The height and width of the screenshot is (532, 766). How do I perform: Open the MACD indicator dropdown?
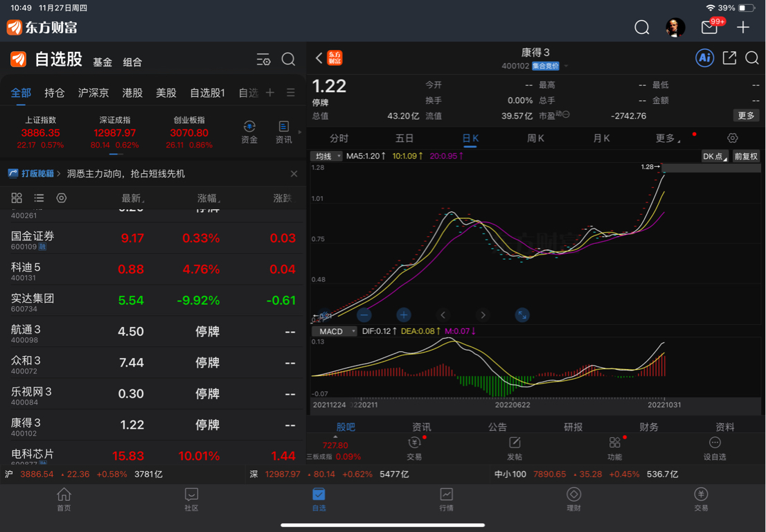[x=334, y=331]
